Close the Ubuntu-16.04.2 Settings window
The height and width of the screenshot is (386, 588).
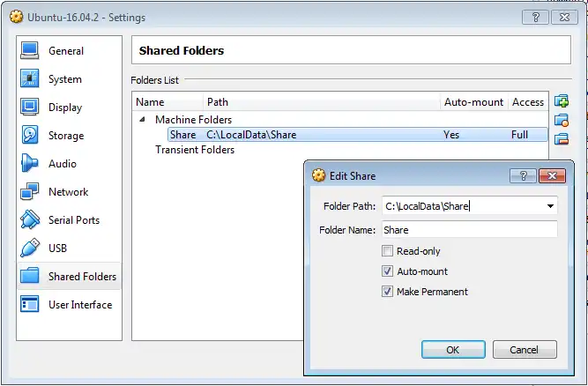click(x=564, y=18)
